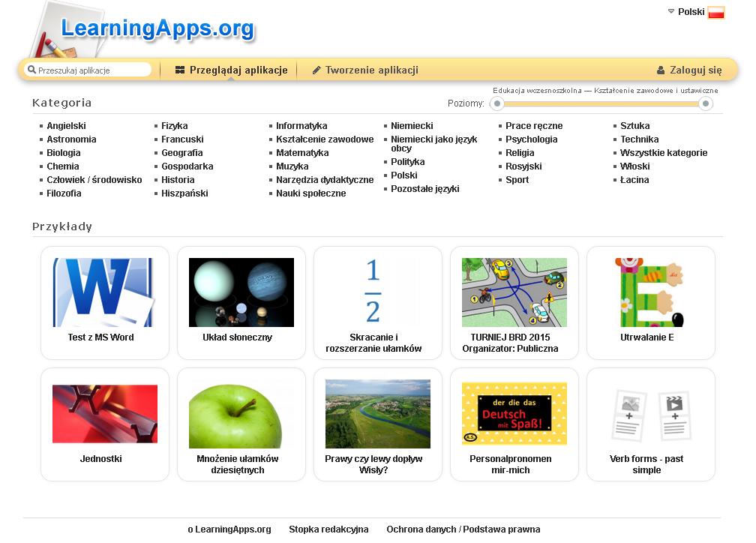756x543 pixels.
Task: Open the Personalpronomen mir-mich example
Action: point(514,424)
